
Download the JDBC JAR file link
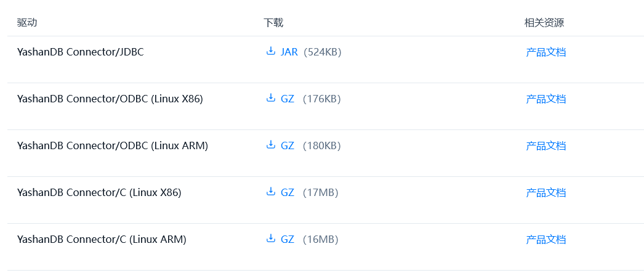[x=289, y=52]
